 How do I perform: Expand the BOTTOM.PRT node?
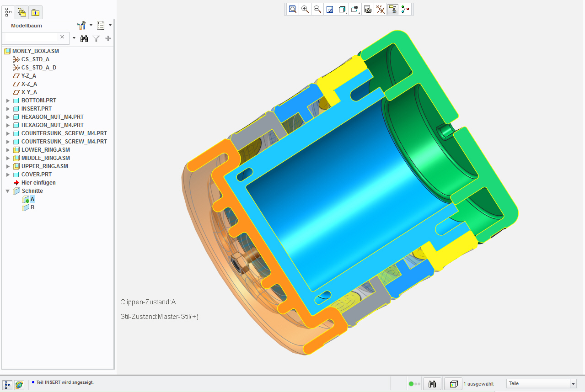(8, 101)
